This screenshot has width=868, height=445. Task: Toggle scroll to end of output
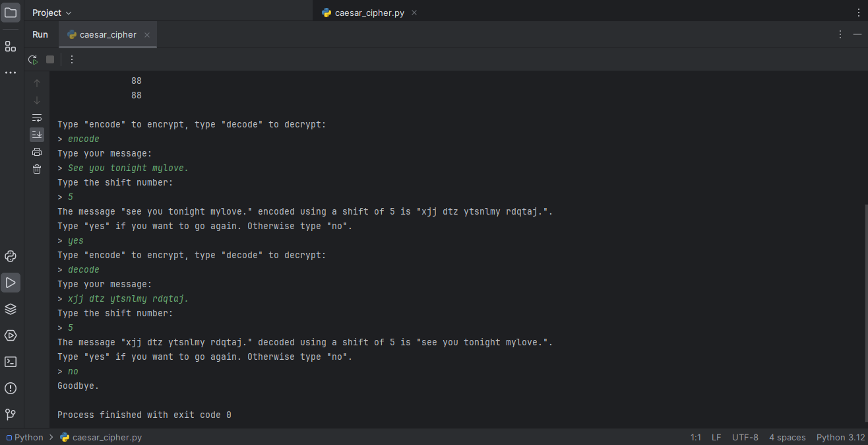37,135
